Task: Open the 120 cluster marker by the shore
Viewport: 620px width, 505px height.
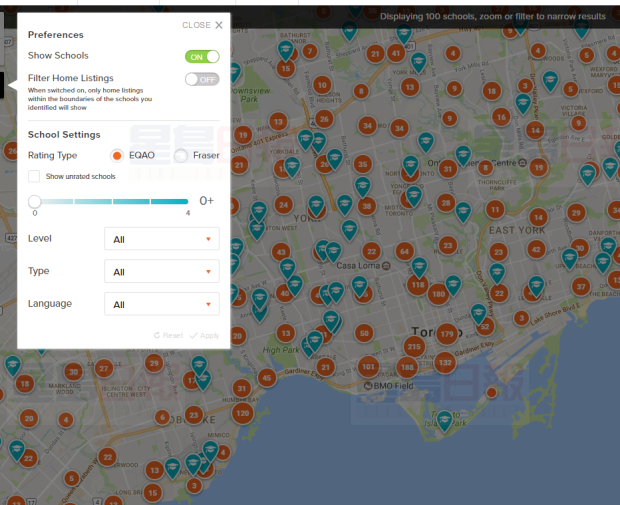Action: 241,412
